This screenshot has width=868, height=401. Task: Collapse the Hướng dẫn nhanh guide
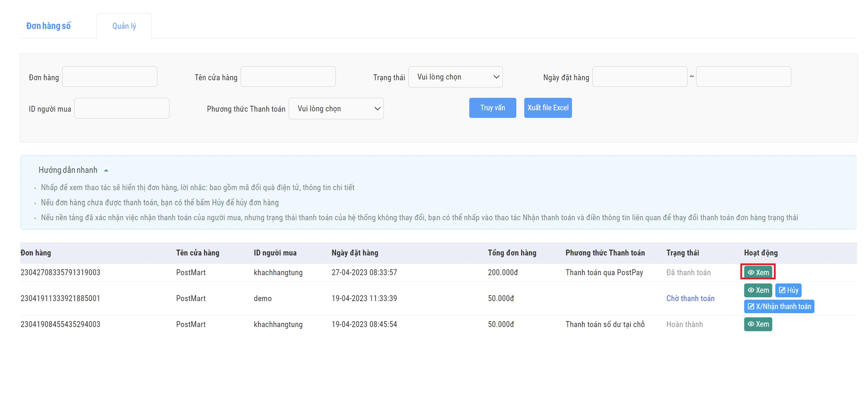click(106, 170)
